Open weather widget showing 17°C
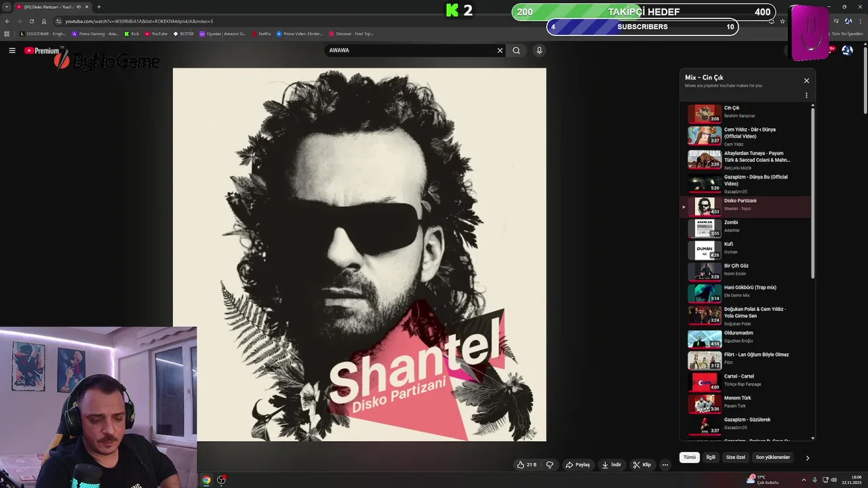 tap(764, 480)
